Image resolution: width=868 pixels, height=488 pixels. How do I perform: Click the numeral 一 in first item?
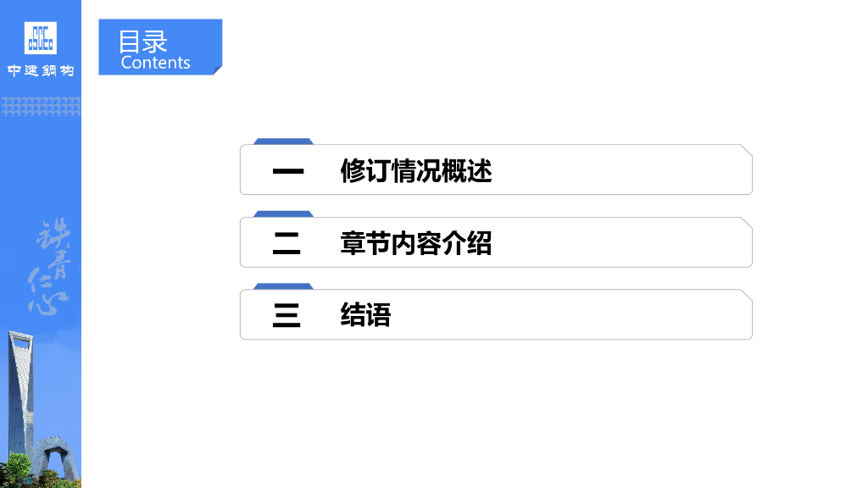(x=288, y=171)
